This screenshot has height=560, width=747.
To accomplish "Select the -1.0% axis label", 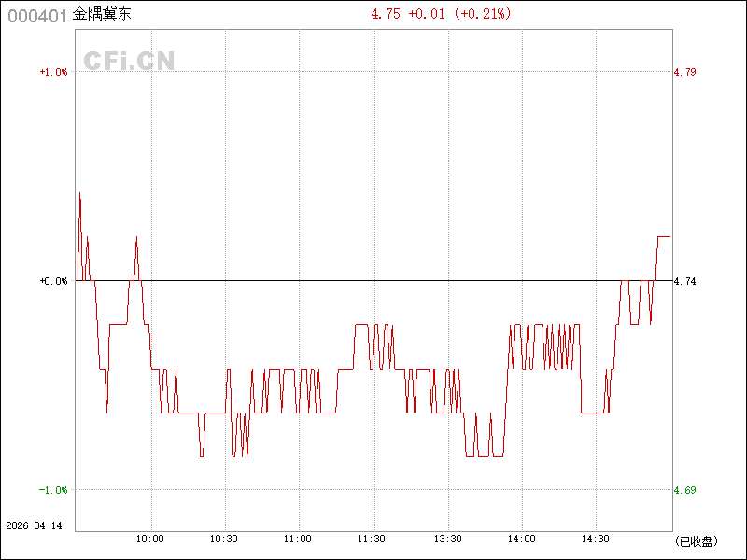I will click(x=53, y=490).
